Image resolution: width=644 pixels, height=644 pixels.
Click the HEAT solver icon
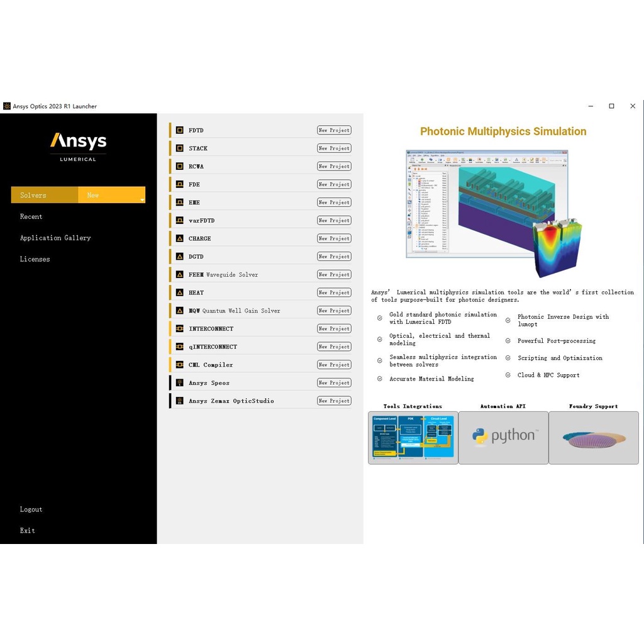(179, 293)
